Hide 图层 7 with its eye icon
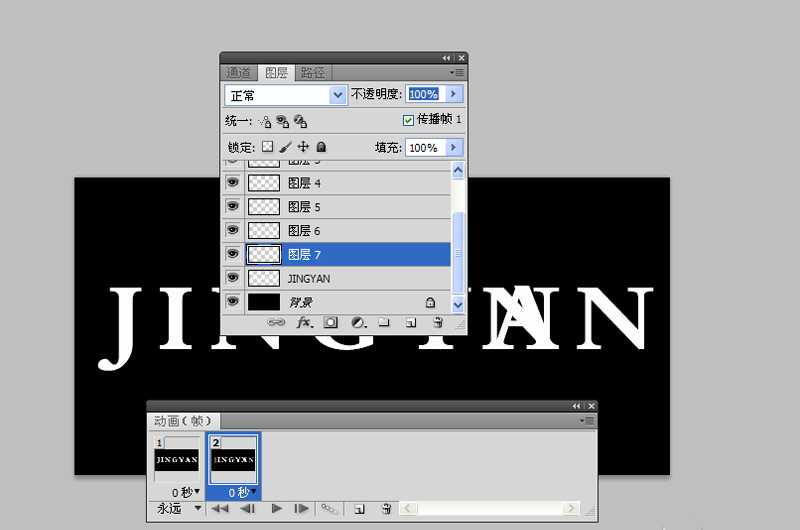This screenshot has height=530, width=800. 233,254
